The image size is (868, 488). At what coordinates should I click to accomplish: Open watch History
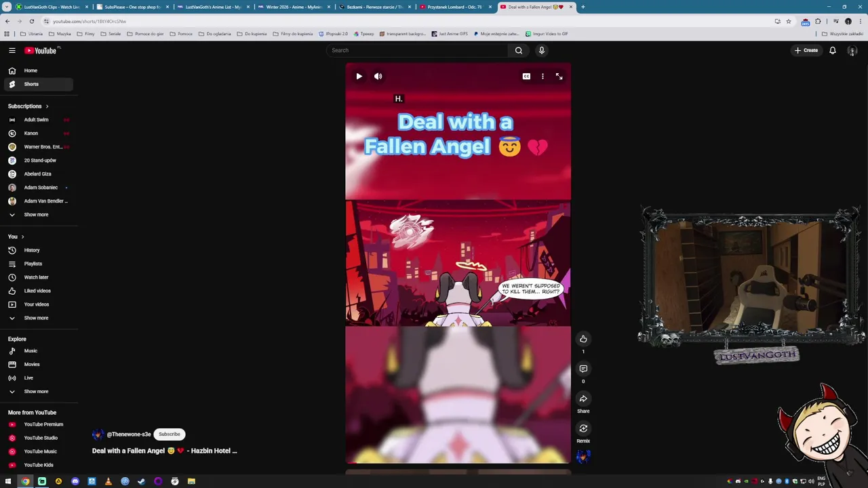pos(37,250)
